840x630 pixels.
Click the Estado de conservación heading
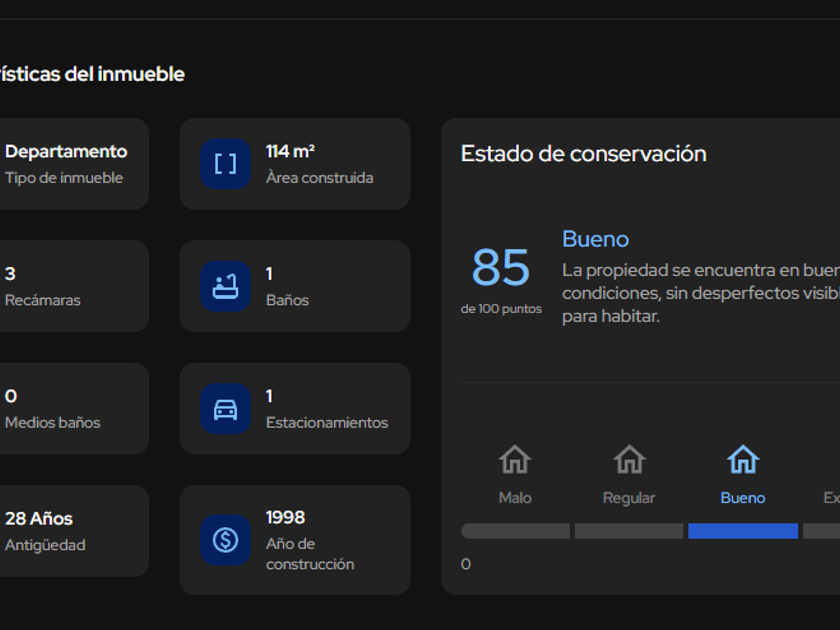tap(583, 154)
